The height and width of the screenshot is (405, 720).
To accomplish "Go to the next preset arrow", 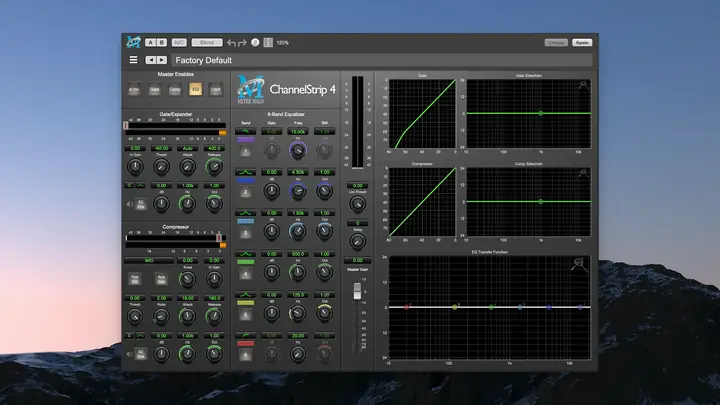I will pos(162,60).
